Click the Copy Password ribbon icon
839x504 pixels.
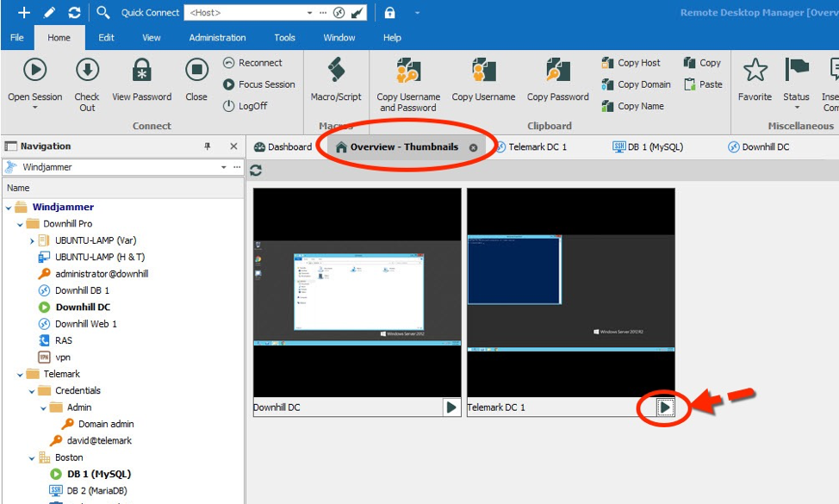(557, 71)
